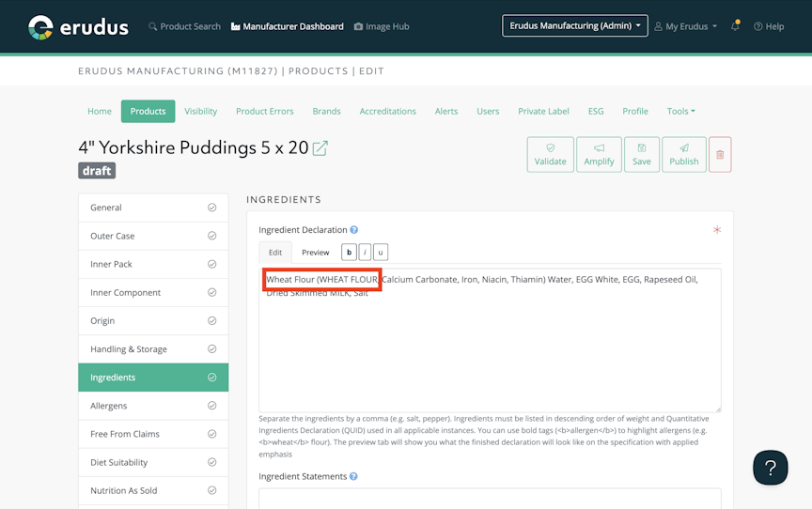Open Accreditations tab
This screenshot has height=509, width=812.
(x=388, y=111)
